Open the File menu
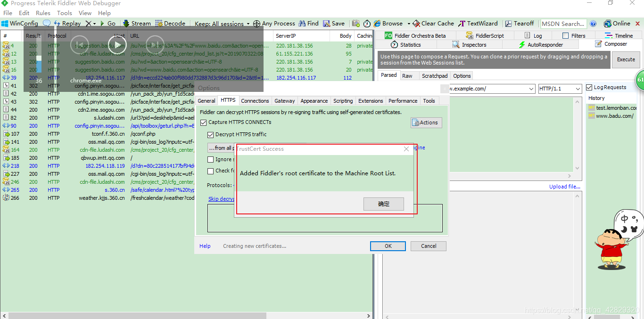This screenshot has height=319, width=644. (x=8, y=13)
